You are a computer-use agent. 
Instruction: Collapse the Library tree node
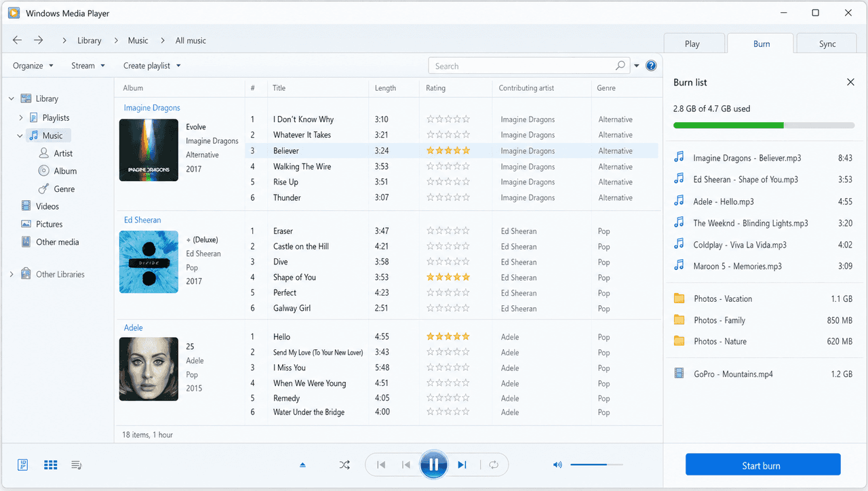(12, 99)
